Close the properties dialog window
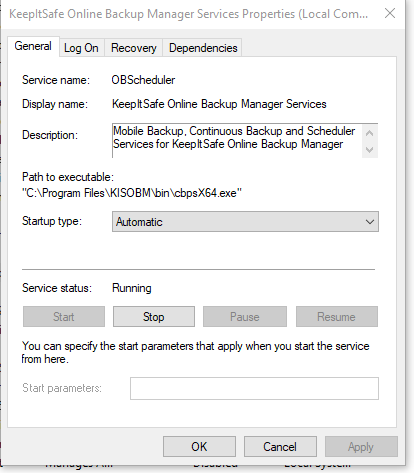The image size is (414, 473). click(390, 13)
